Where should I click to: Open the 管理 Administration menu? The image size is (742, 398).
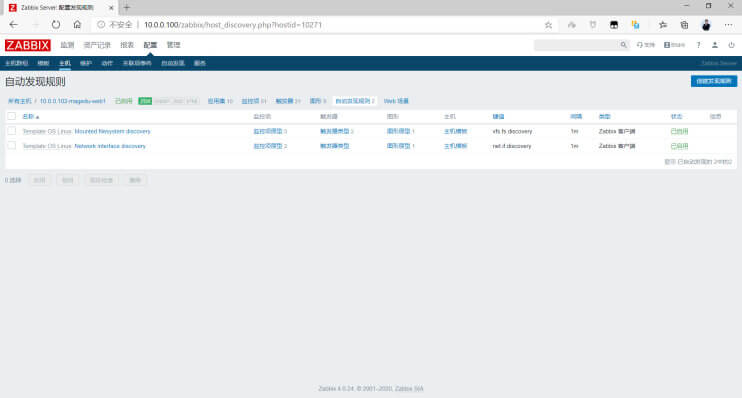(174, 45)
